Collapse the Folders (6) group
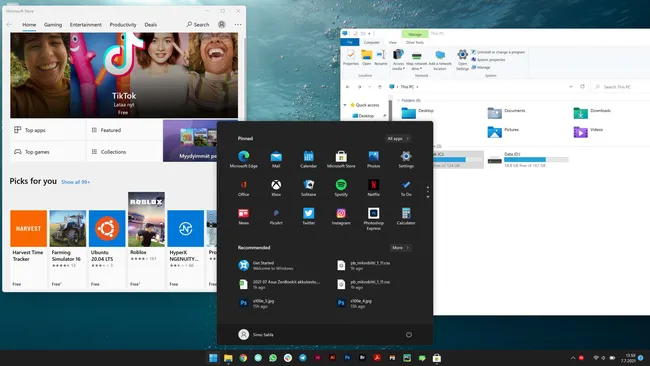650x366 pixels. coord(398,100)
